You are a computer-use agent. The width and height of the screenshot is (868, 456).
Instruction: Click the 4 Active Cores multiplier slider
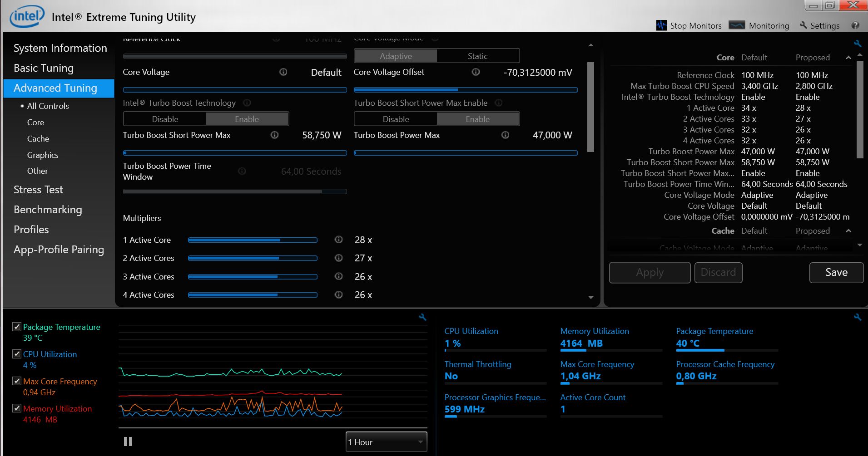(253, 294)
